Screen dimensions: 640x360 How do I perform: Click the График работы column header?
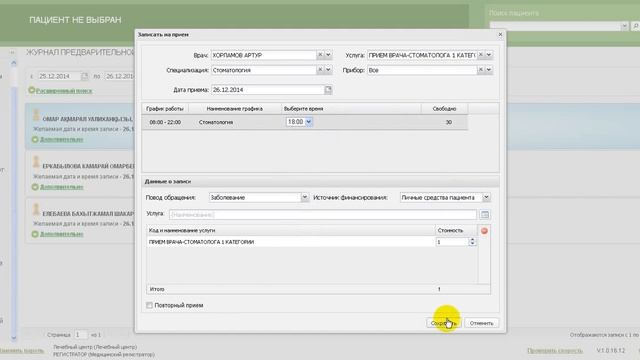[x=165, y=109]
